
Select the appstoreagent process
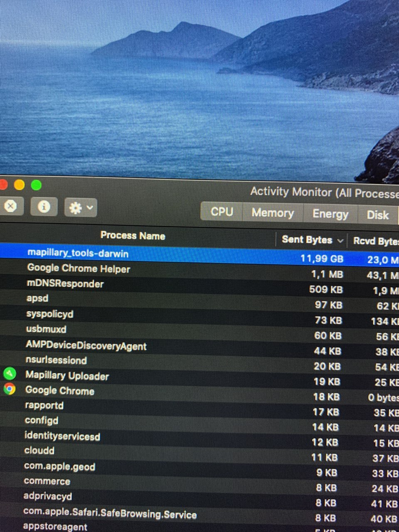tap(55, 526)
